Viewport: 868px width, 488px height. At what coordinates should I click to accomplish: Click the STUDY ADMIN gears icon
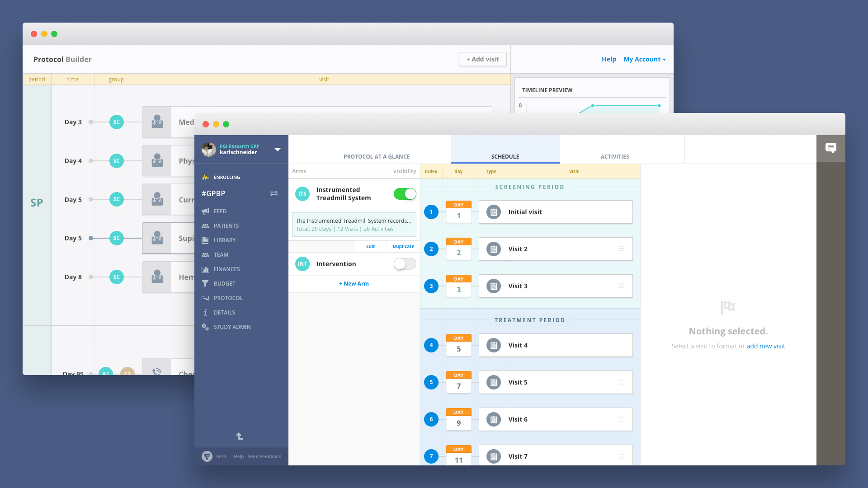click(205, 327)
